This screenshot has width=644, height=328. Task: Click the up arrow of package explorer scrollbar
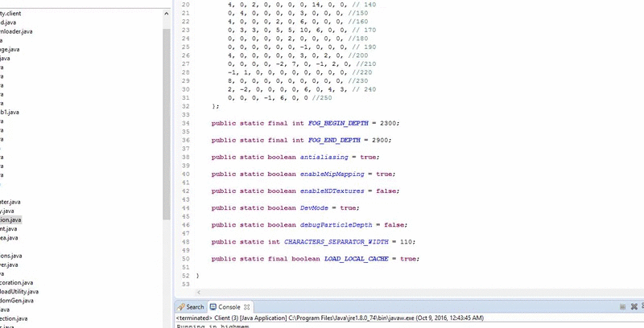pos(167,14)
